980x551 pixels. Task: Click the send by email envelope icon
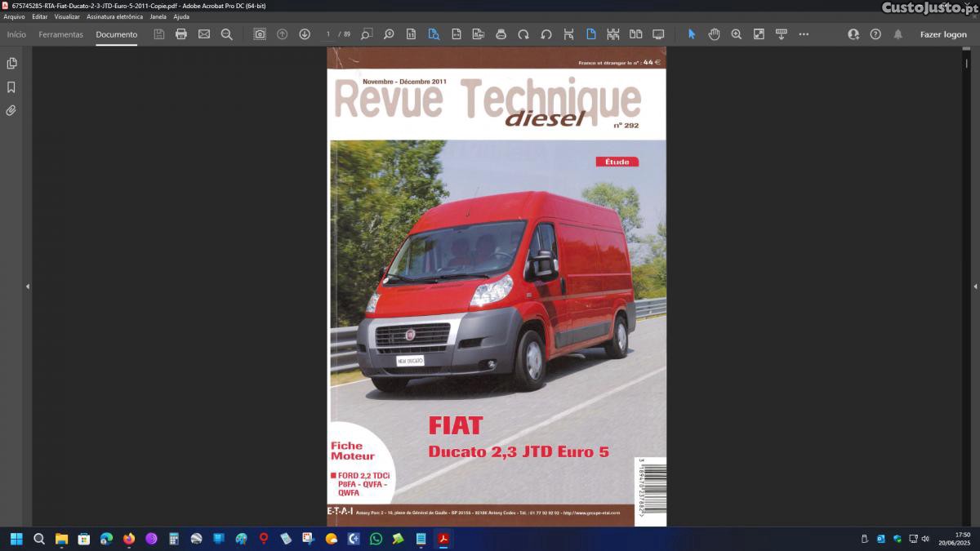(204, 34)
